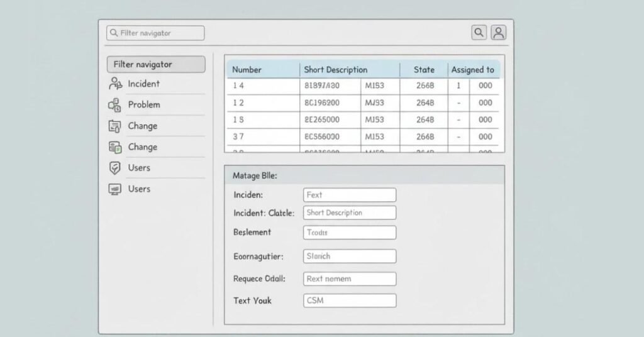
Task: Click the Incident field with 'Fext' placeholder
Action: (350, 195)
